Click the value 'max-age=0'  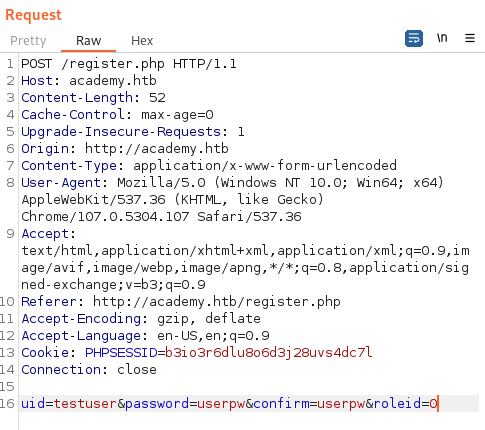pyautogui.click(x=177, y=115)
